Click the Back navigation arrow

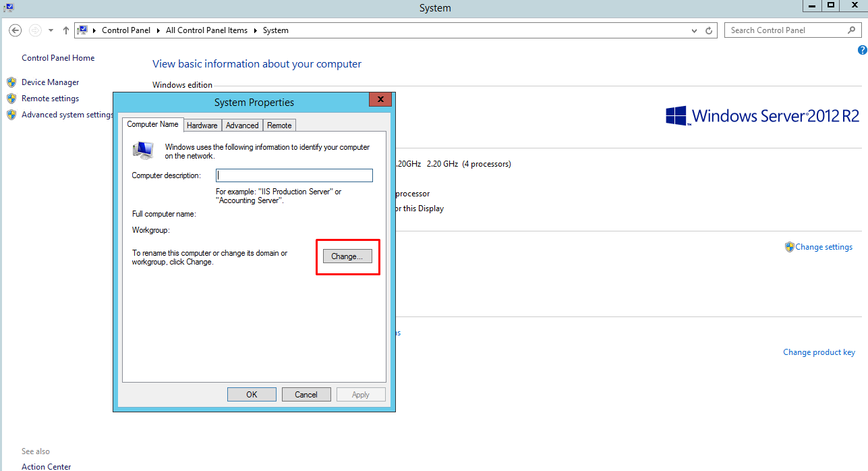16,30
